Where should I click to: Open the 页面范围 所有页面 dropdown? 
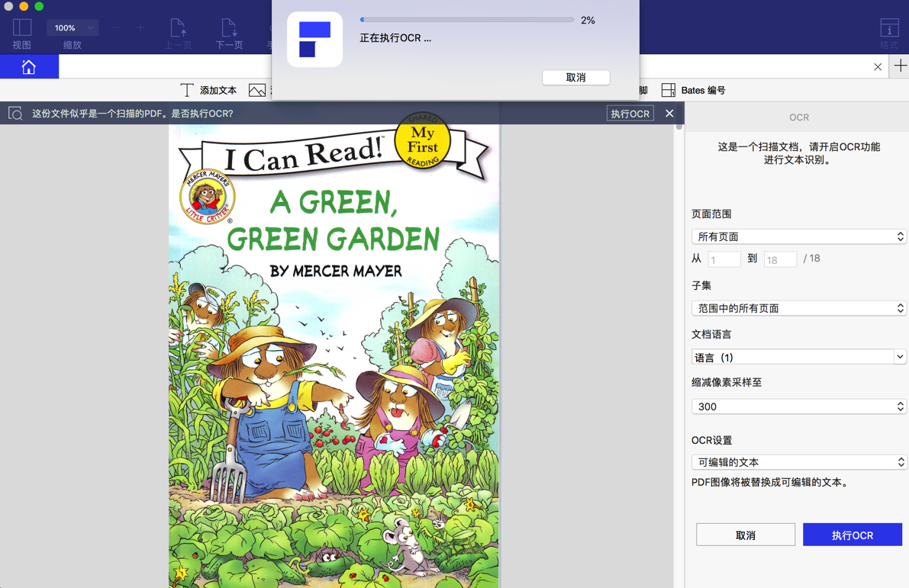click(x=799, y=236)
